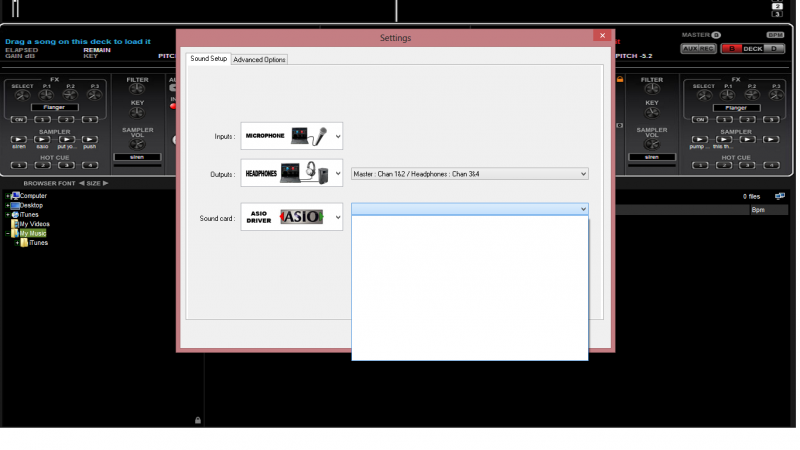800x450 pixels.
Task: Play the 'this tn...' sample on right deck
Action: pyautogui.click(x=723, y=139)
